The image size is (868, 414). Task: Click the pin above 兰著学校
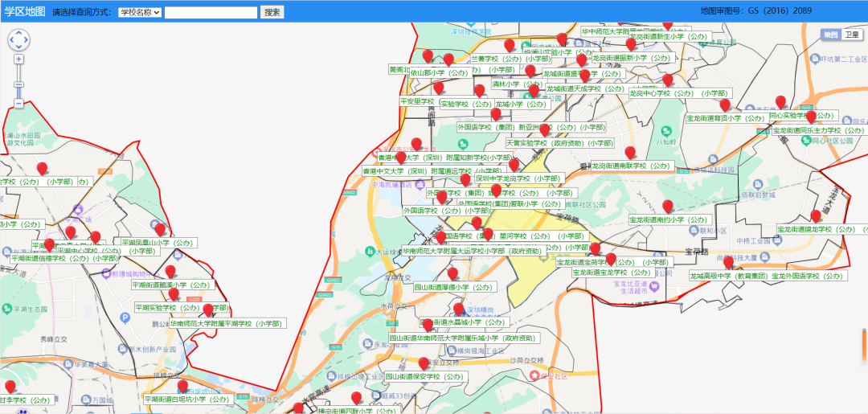(510, 46)
